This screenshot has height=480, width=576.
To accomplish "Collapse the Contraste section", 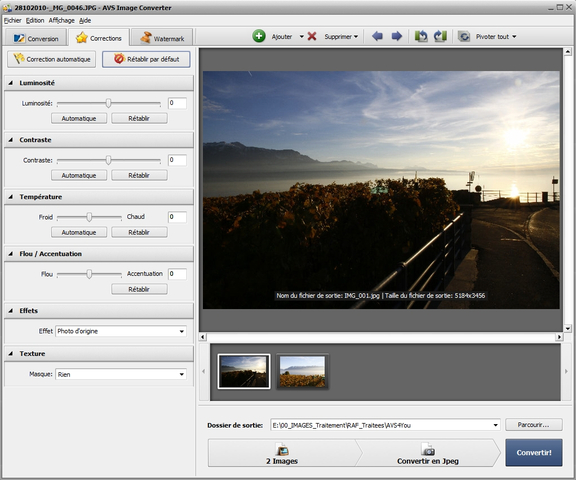I will tap(11, 140).
